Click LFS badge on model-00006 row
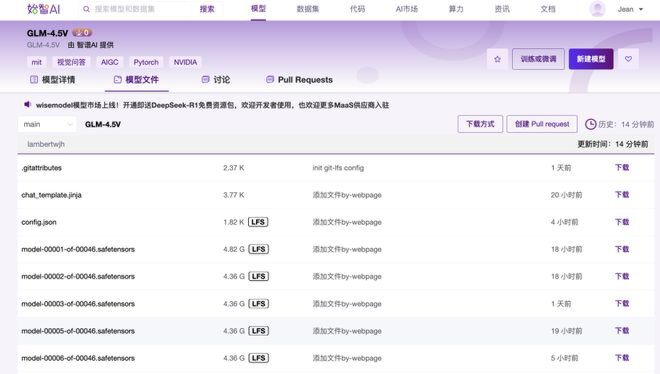 [258, 358]
